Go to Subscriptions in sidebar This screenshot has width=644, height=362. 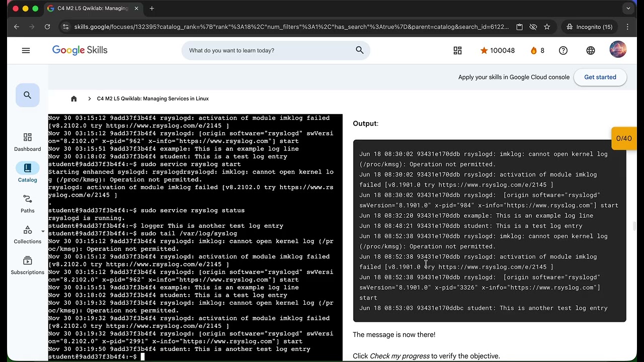pyautogui.click(x=27, y=265)
